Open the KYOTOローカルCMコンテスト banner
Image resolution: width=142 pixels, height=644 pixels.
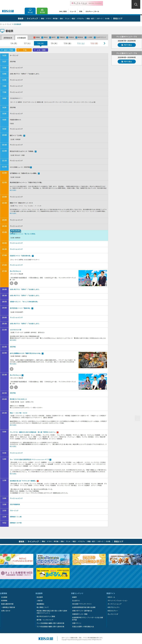tap(89, 559)
